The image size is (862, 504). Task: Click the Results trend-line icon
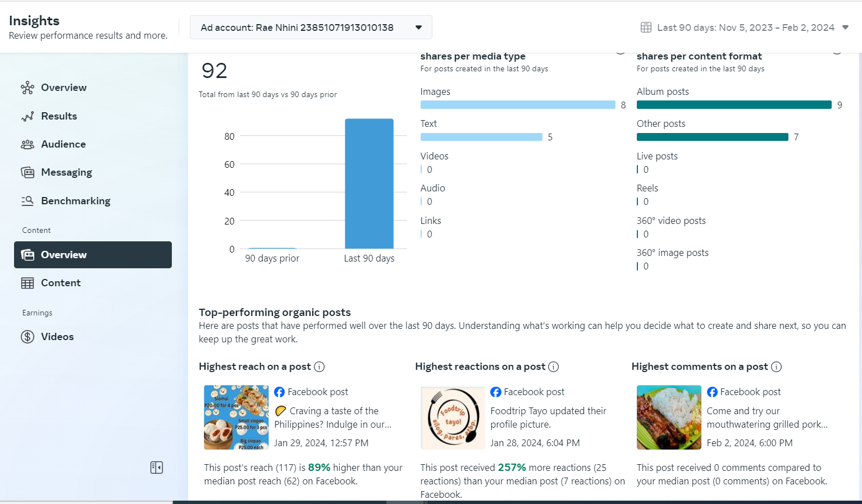point(28,116)
